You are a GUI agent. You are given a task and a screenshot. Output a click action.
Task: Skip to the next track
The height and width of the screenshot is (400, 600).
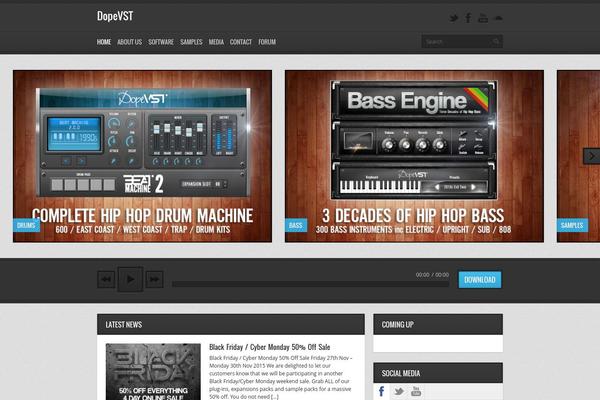pyautogui.click(x=154, y=279)
